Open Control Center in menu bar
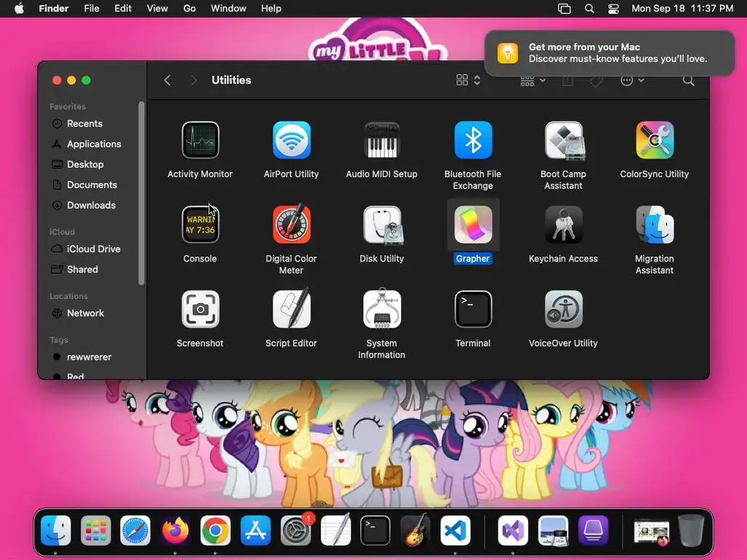Viewport: 747px width, 560px height. [614, 9]
